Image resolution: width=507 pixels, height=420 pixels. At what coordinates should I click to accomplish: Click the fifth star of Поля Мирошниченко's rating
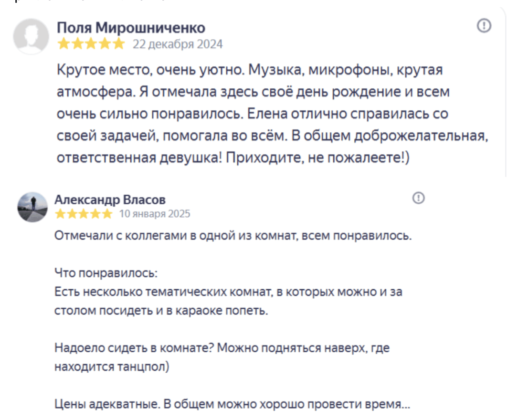pos(118,44)
